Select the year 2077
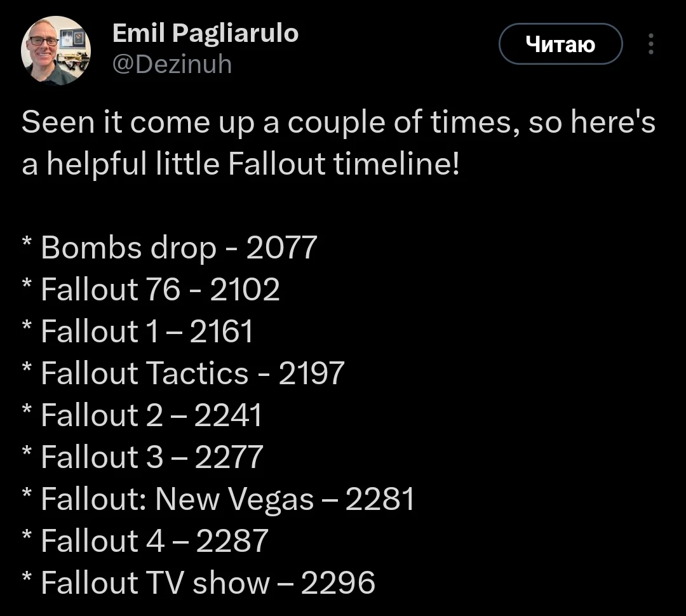 (282, 248)
